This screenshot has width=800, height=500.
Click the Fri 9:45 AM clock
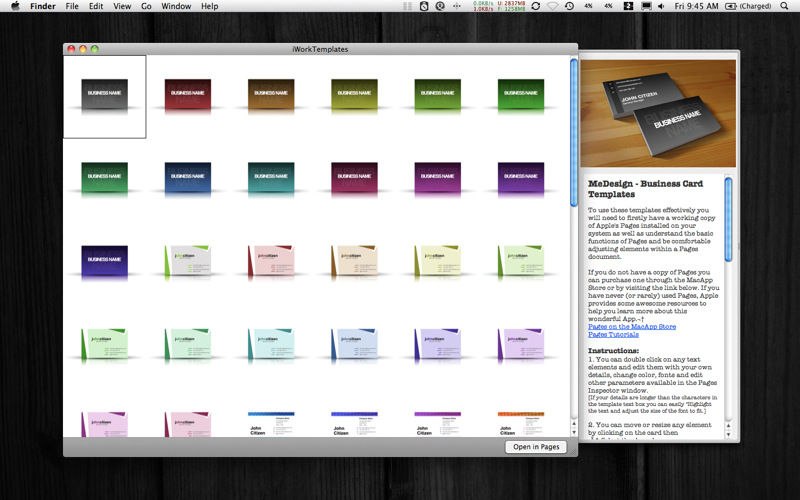696,6
